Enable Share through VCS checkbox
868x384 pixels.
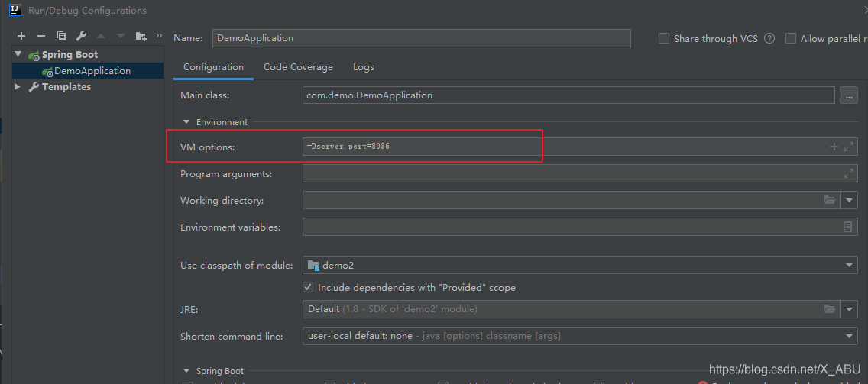664,38
